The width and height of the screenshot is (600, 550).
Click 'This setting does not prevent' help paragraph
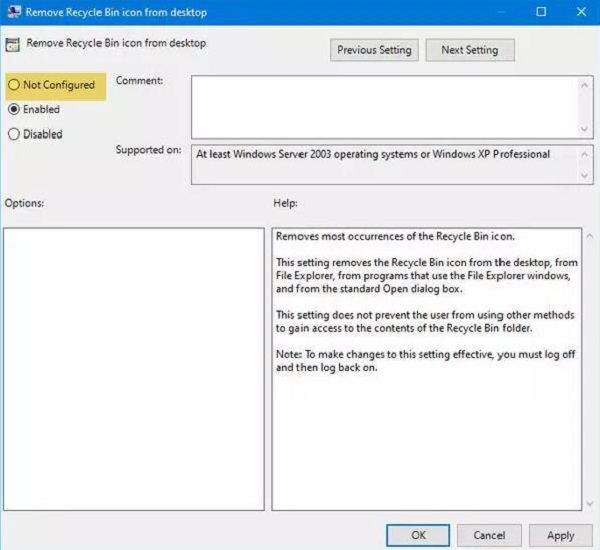425,322
